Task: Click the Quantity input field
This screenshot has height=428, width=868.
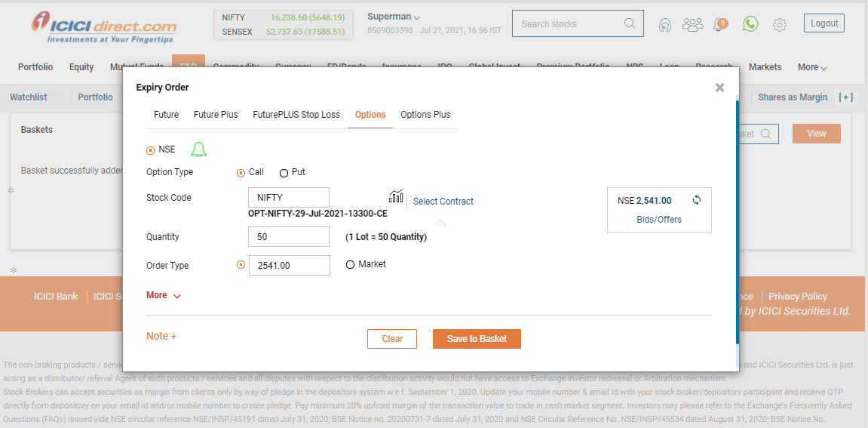Action: 289,237
